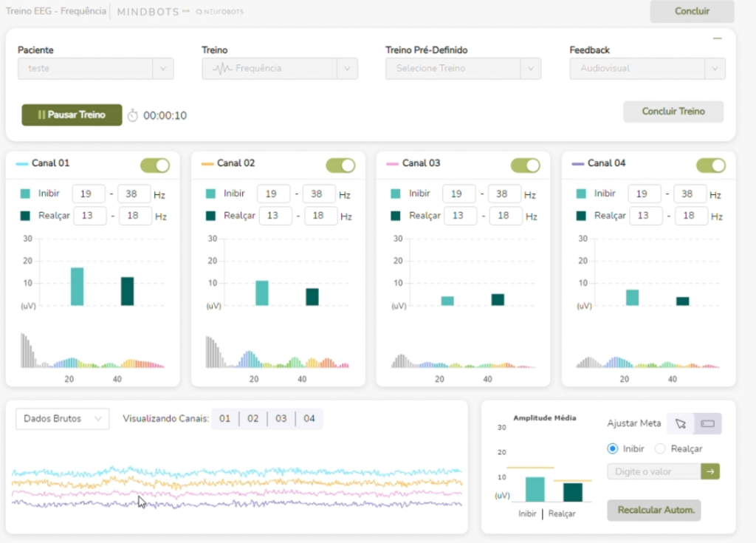Open the Dados Brutos dropdown
The height and width of the screenshot is (543, 756).
(x=63, y=418)
